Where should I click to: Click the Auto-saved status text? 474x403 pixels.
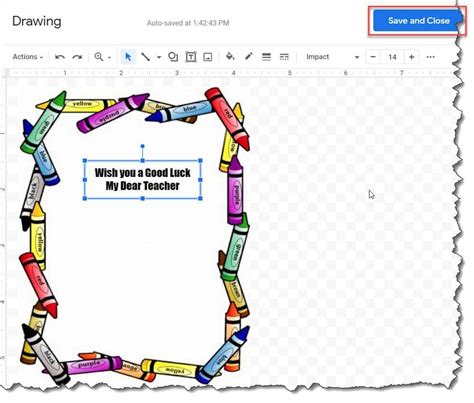(x=188, y=23)
